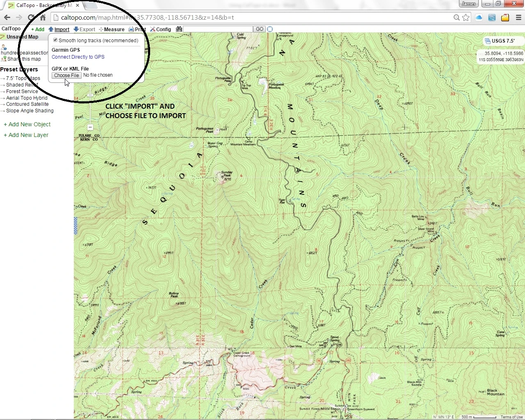The image size is (525, 420).
Task: Select the 7.5' Topo Maps preset layer
Action: click(x=23, y=78)
